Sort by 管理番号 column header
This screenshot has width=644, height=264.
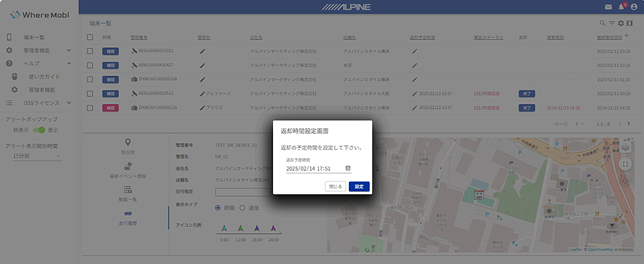[x=139, y=38]
